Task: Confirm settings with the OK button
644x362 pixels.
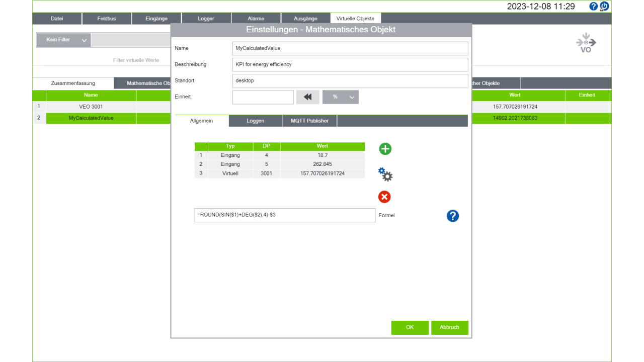Action: point(410,327)
